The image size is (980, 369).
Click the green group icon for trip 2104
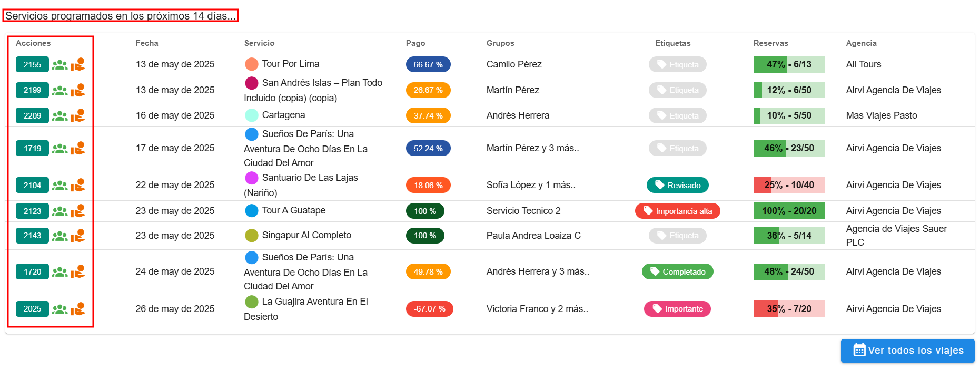(60, 186)
